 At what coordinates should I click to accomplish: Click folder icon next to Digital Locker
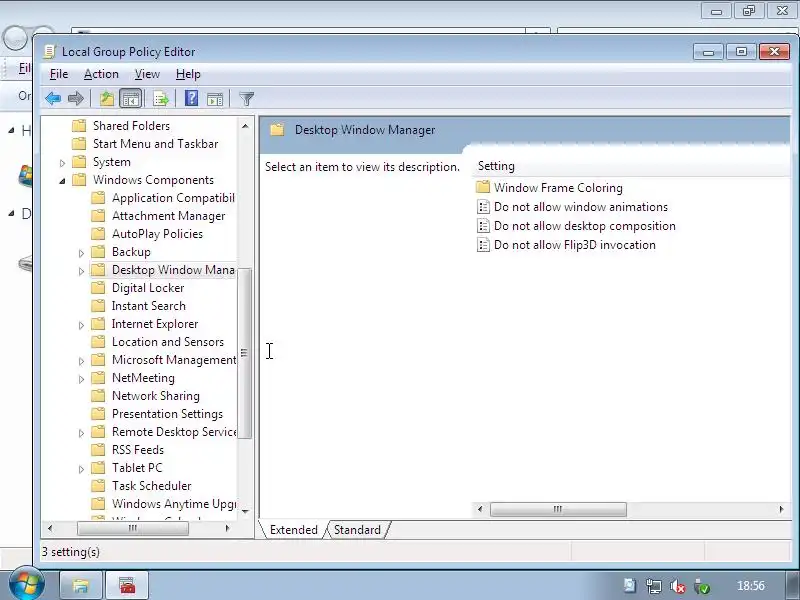click(98, 288)
